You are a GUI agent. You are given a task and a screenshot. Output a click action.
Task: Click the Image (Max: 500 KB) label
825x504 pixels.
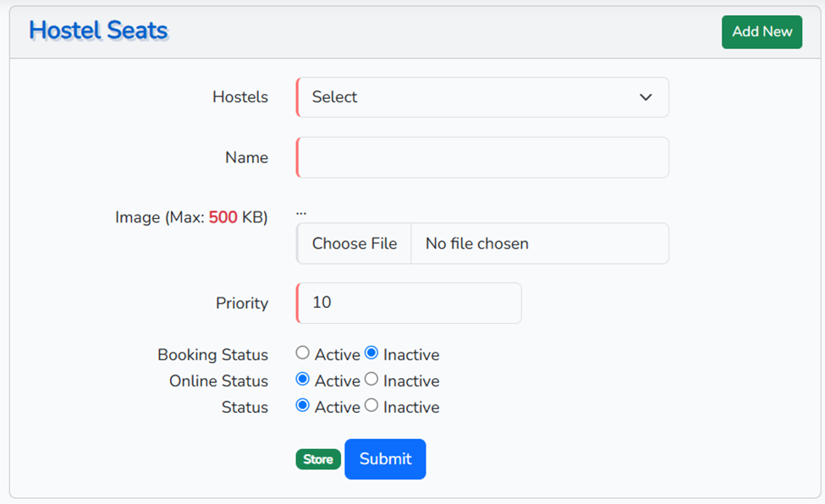(191, 217)
